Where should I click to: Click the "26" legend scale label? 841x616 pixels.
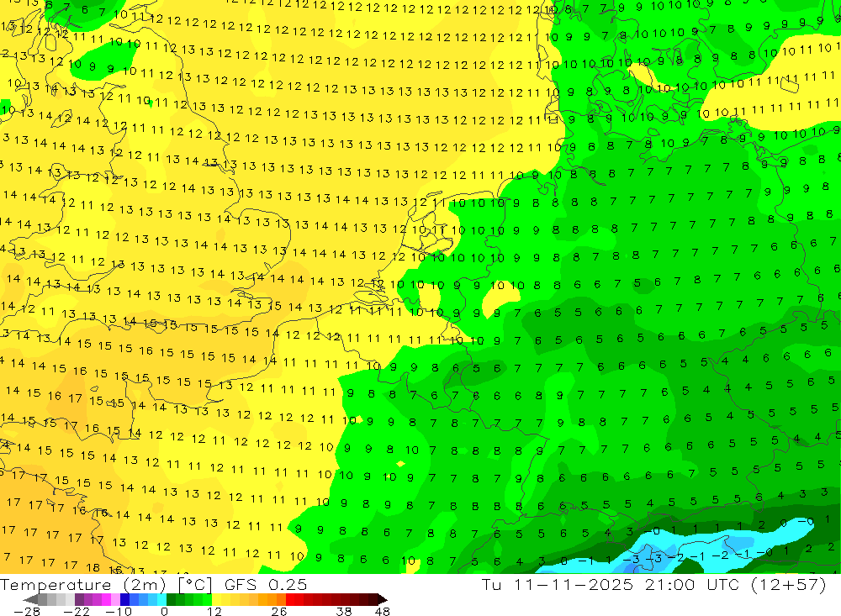[x=279, y=612]
